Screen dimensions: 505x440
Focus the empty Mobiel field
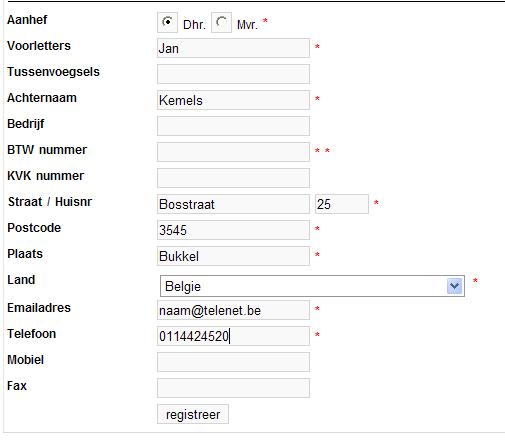(233, 362)
